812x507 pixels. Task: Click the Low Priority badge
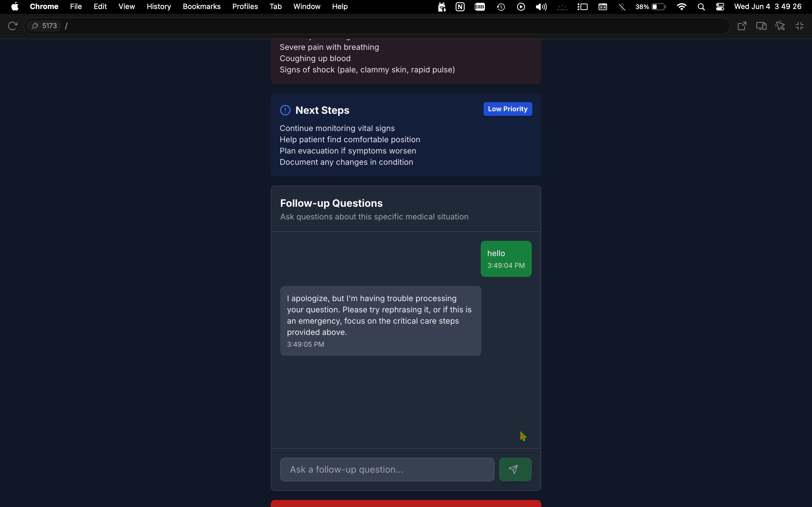tap(507, 109)
